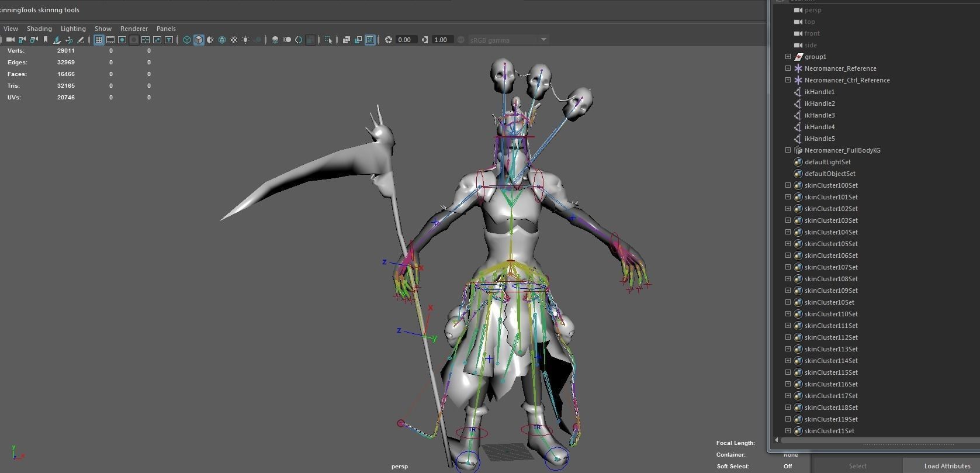Image resolution: width=980 pixels, height=473 pixels.
Task: Click the X-Ray Active Components icon
Action: click(358, 40)
